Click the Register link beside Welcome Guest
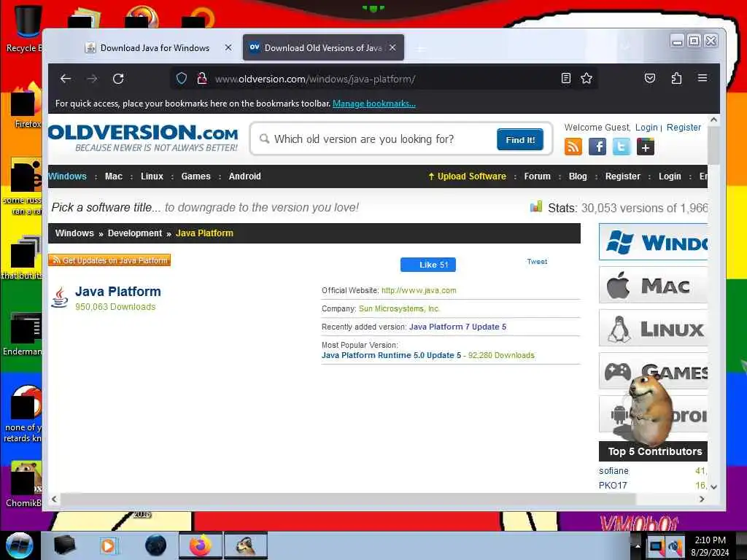This screenshot has width=747, height=560. pos(684,127)
